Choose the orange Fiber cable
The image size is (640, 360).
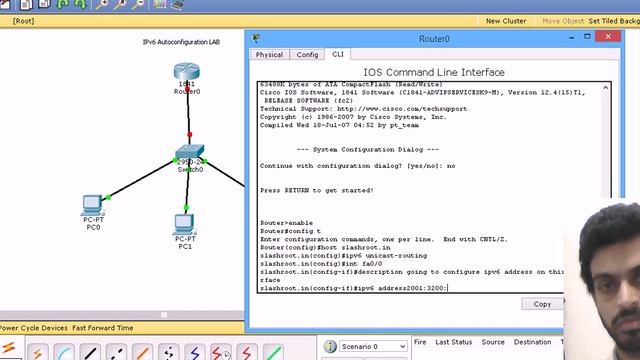click(x=142, y=352)
